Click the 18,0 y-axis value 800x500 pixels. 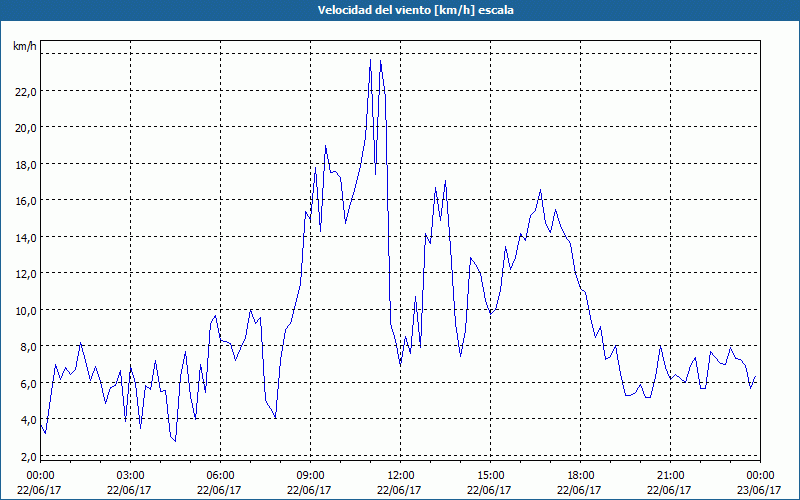[x=26, y=165]
